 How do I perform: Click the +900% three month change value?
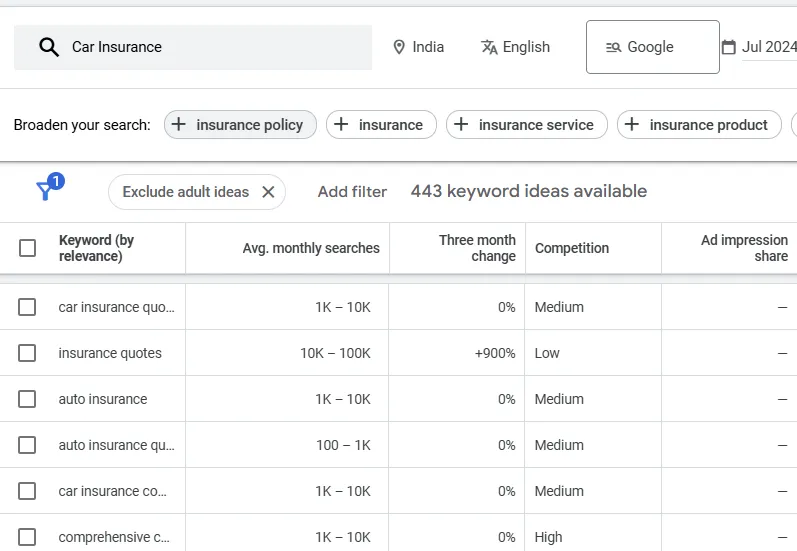click(495, 353)
